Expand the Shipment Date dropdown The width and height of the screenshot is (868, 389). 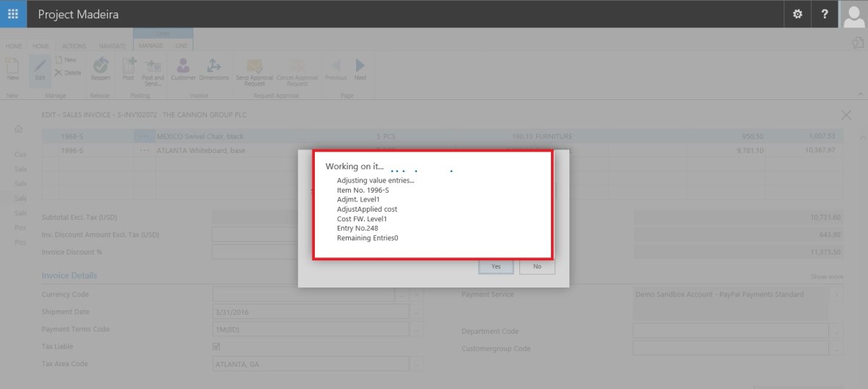[417, 312]
